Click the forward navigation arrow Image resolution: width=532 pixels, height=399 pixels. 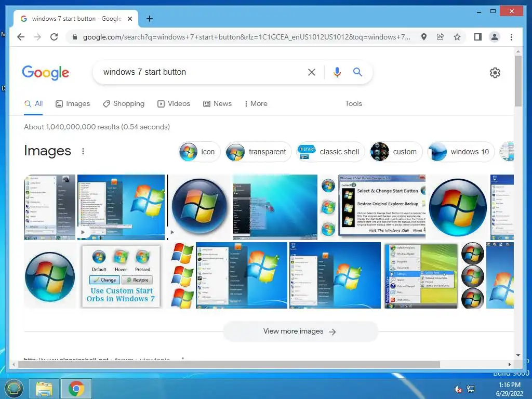[37, 37]
